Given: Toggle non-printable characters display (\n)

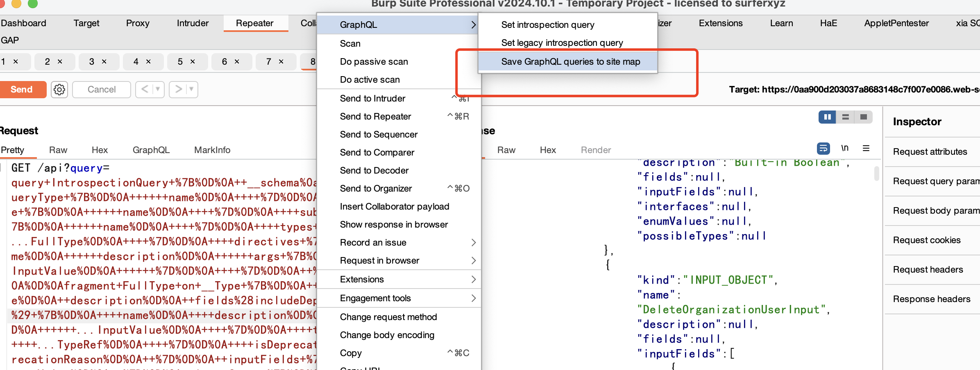Looking at the screenshot, I should coord(845,149).
